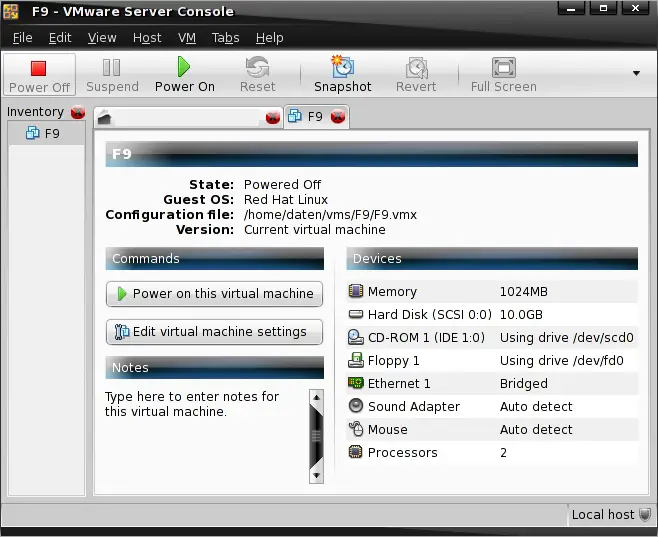
Task: Click Power on this virtual machine
Action: [x=214, y=294]
